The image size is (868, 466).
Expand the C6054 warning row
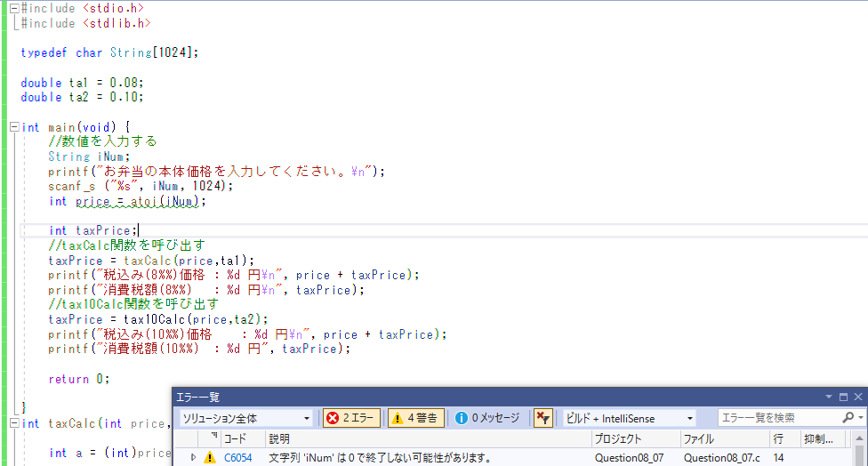[194, 458]
